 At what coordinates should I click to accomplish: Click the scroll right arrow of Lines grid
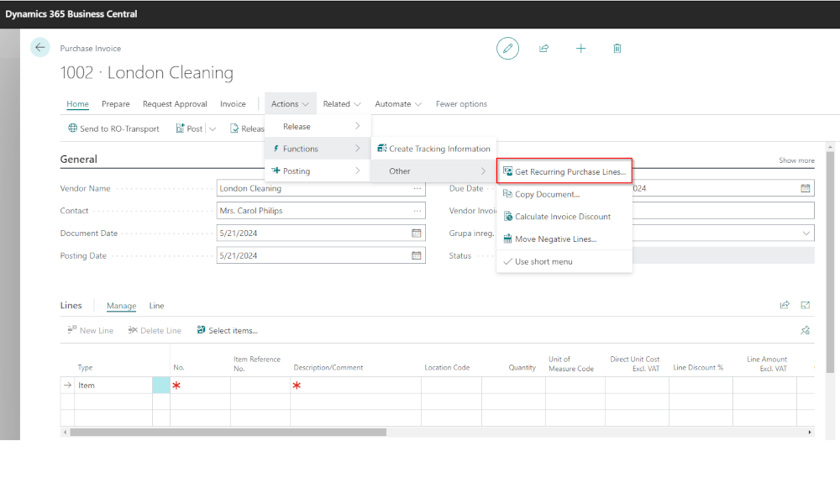tap(810, 432)
